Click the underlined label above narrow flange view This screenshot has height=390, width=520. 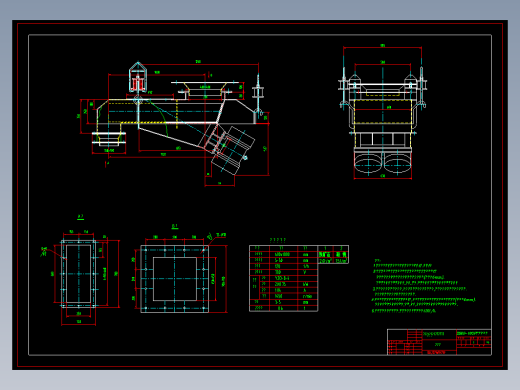tap(80, 217)
